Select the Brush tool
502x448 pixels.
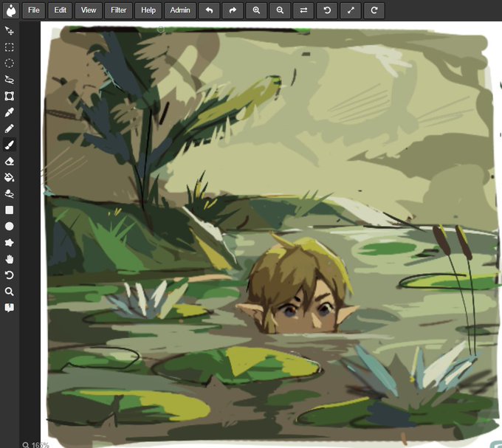coord(10,145)
